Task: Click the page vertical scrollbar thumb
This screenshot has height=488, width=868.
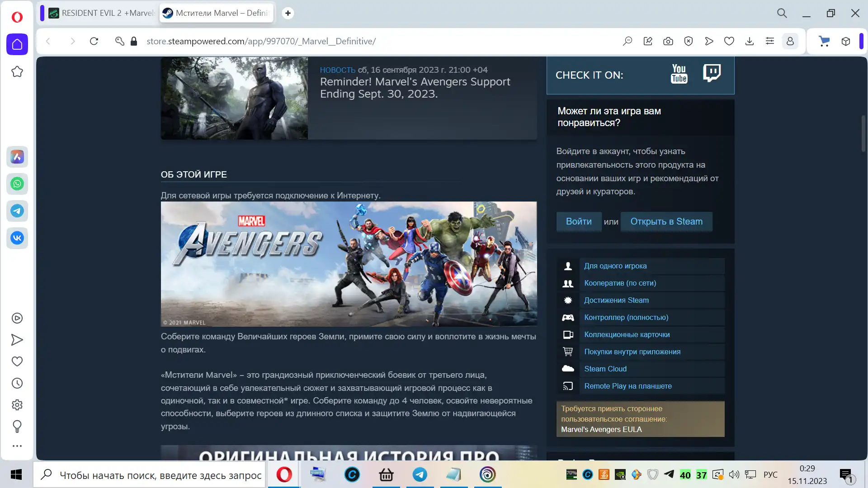Action: [x=863, y=133]
